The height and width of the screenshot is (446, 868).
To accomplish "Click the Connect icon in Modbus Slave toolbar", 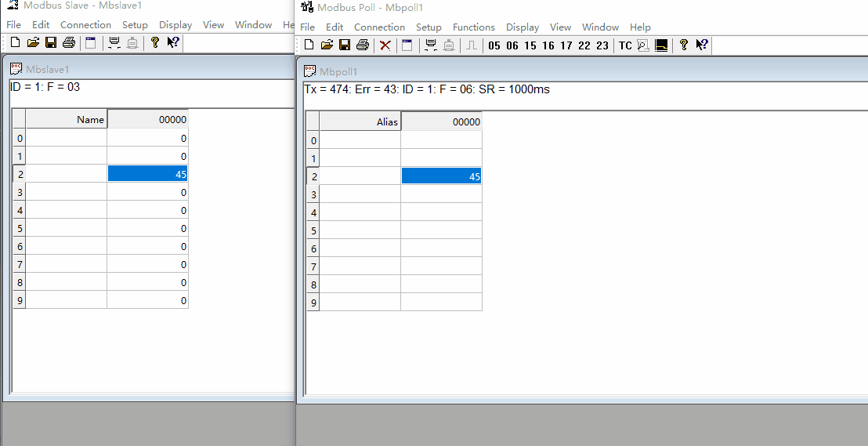I will [114, 42].
